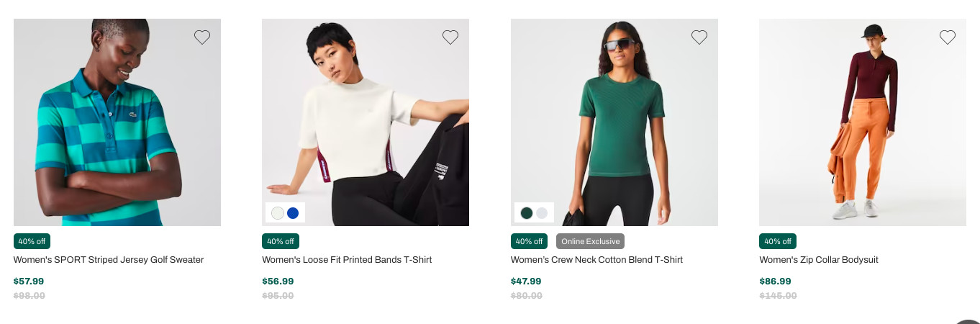980x324 pixels.
Task: Click 40% off badge on Golf Sweater
Action: tap(32, 241)
